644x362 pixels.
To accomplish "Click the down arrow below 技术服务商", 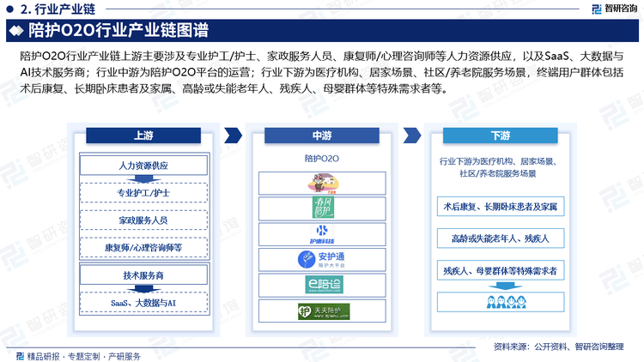I will coord(143,289).
